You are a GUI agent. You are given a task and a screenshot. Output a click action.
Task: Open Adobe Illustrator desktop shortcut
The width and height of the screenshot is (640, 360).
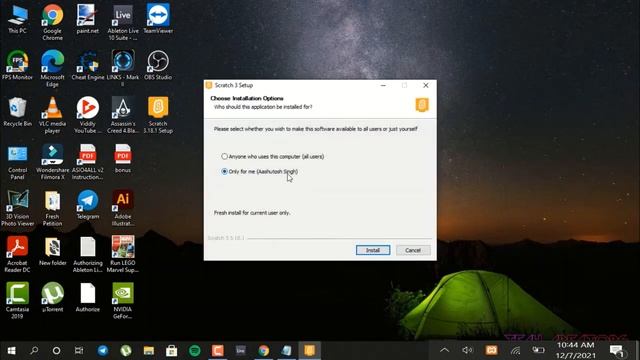pos(123,208)
